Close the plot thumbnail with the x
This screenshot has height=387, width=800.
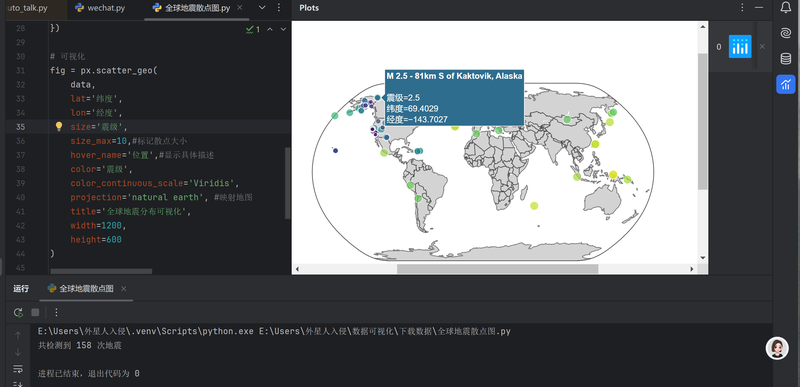tap(762, 46)
